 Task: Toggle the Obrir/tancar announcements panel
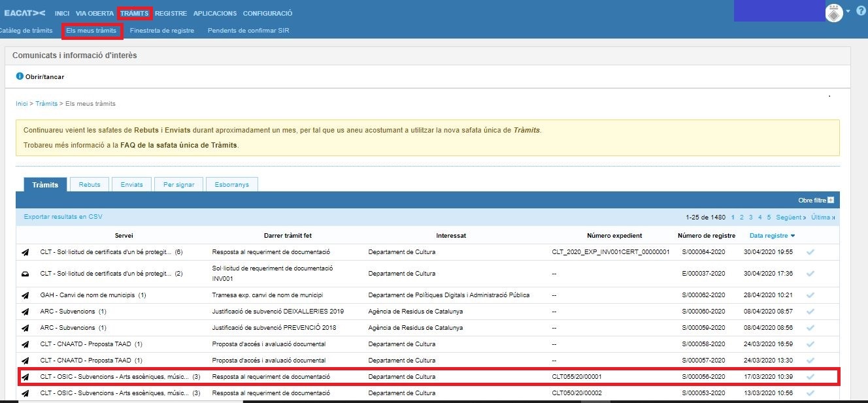44,76
